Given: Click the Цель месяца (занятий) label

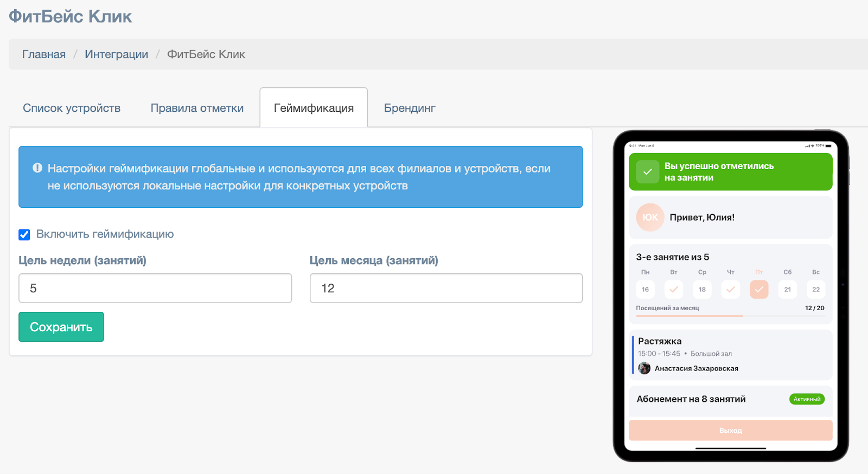Looking at the screenshot, I should (x=374, y=260).
